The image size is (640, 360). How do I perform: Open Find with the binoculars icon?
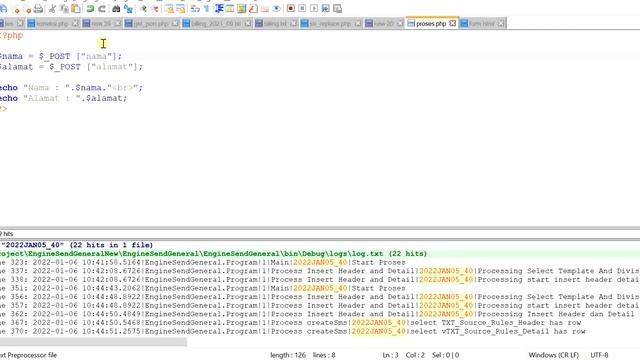[116, 9]
